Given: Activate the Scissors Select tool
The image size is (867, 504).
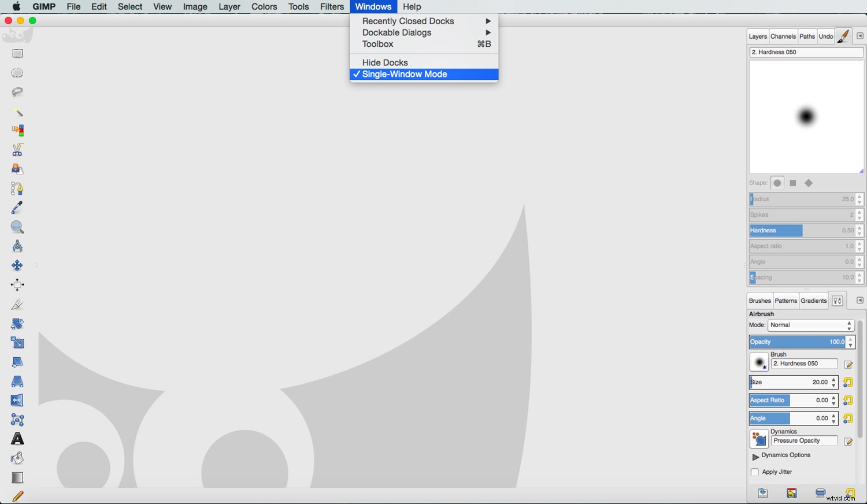Looking at the screenshot, I should tap(17, 150).
